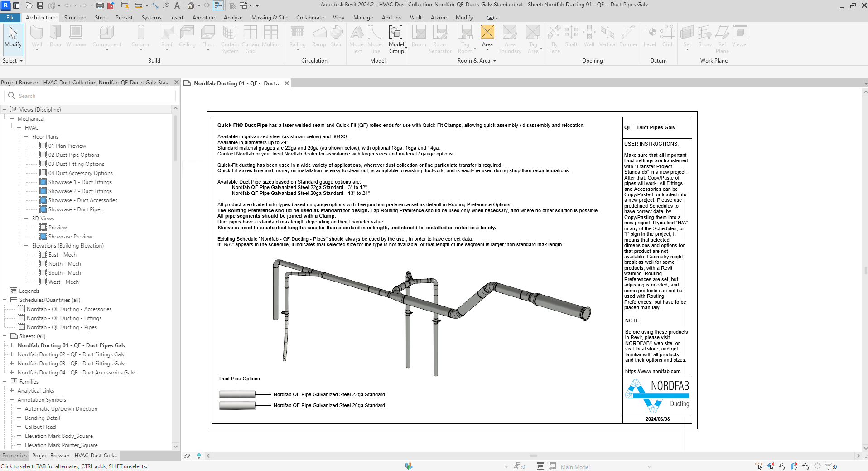This screenshot has height=471, width=868.
Task: Select the Railing tool under Circulation
Action: pyautogui.click(x=297, y=36)
